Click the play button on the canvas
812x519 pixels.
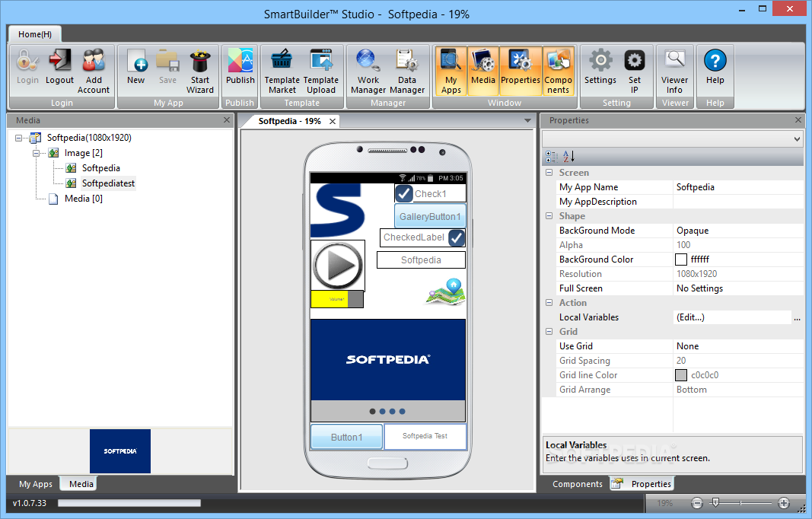point(338,266)
